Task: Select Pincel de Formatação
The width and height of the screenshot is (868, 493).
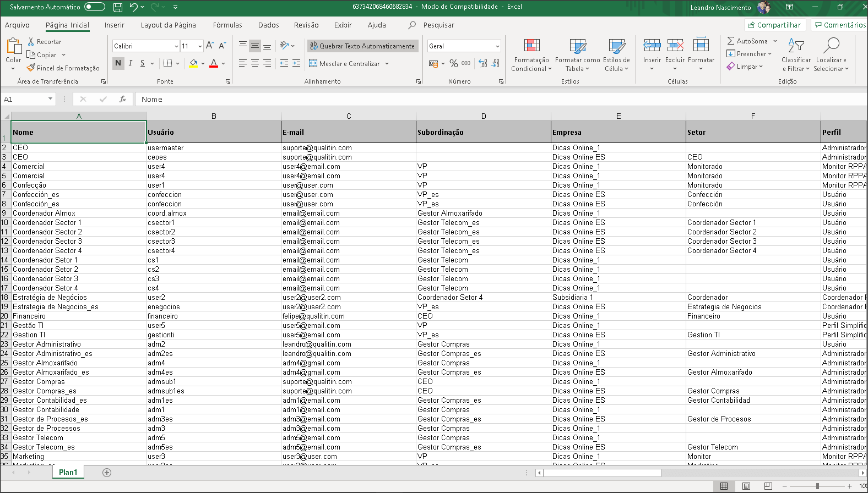Action: pos(63,68)
